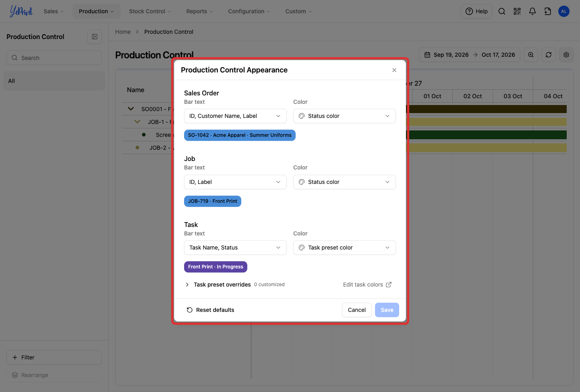Collapse the JOB-1 tree row
580x392 pixels.
tap(137, 122)
